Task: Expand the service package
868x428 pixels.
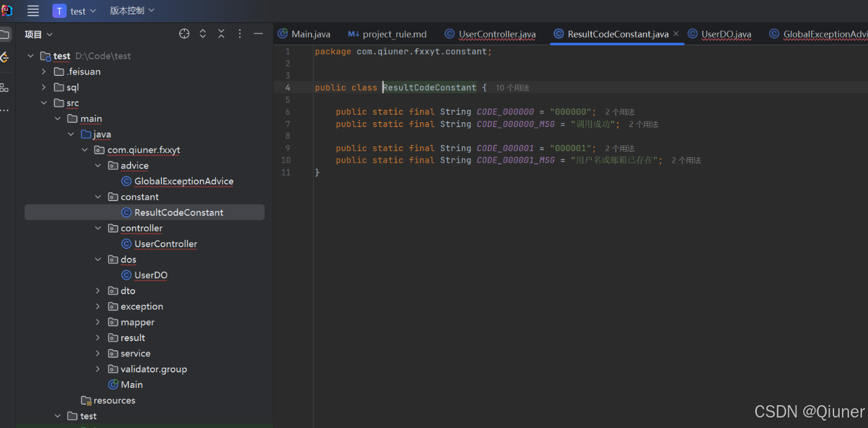Action: point(98,353)
